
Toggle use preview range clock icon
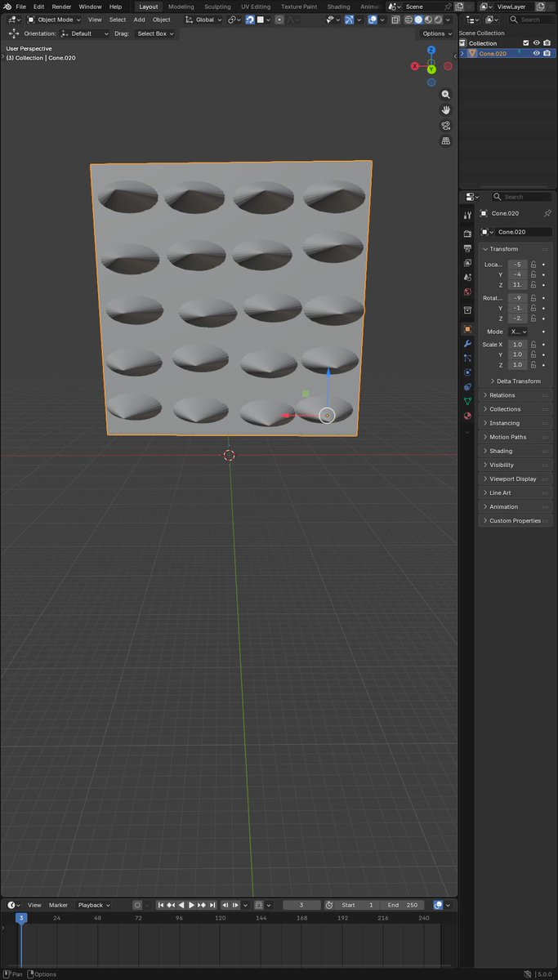click(328, 905)
